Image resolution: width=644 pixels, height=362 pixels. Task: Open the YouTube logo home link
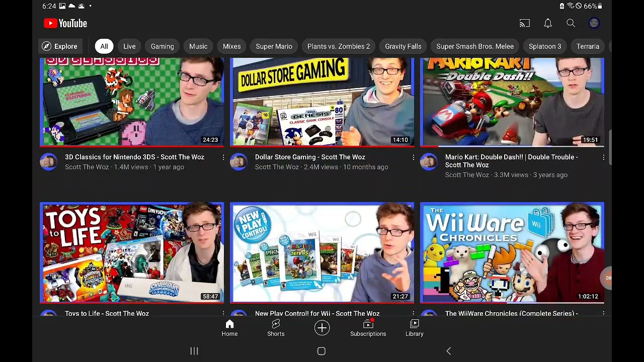pyautogui.click(x=65, y=23)
